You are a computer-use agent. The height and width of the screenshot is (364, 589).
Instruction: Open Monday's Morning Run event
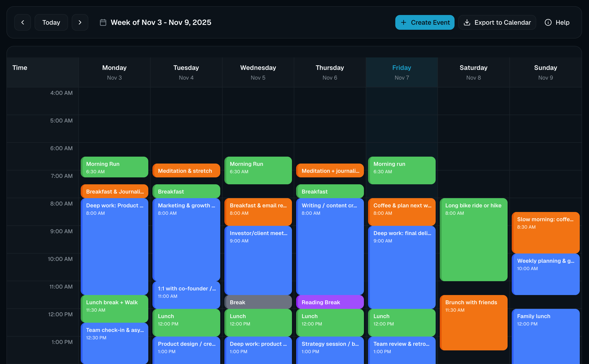[114, 167]
